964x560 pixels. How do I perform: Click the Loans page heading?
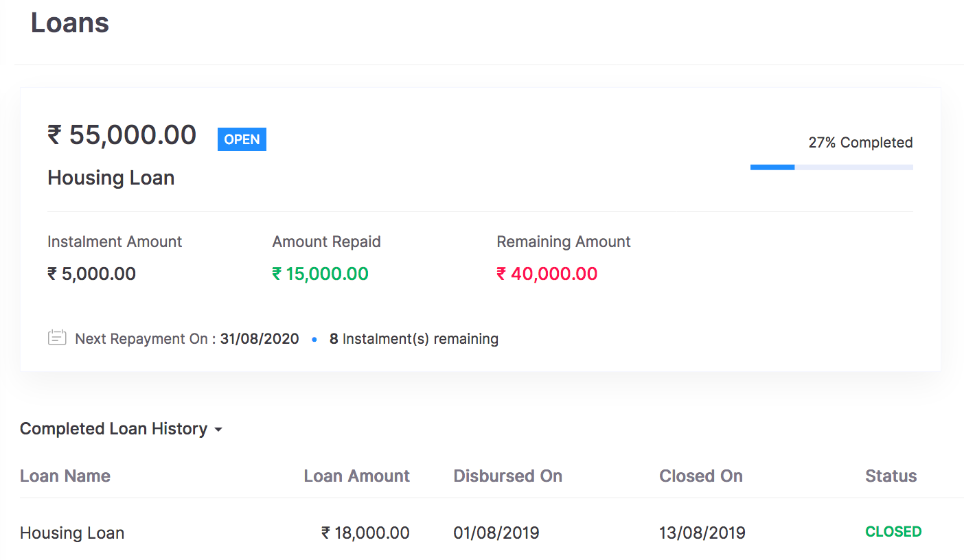point(70,23)
